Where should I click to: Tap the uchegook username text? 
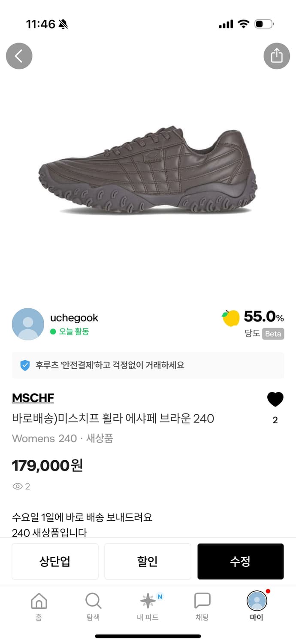[x=74, y=318]
